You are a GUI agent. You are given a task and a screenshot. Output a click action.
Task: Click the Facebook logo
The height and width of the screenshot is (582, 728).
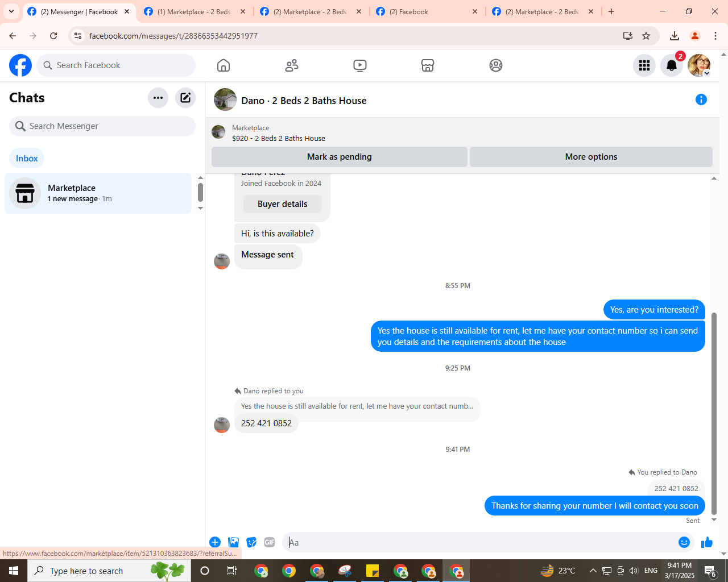[x=20, y=65]
